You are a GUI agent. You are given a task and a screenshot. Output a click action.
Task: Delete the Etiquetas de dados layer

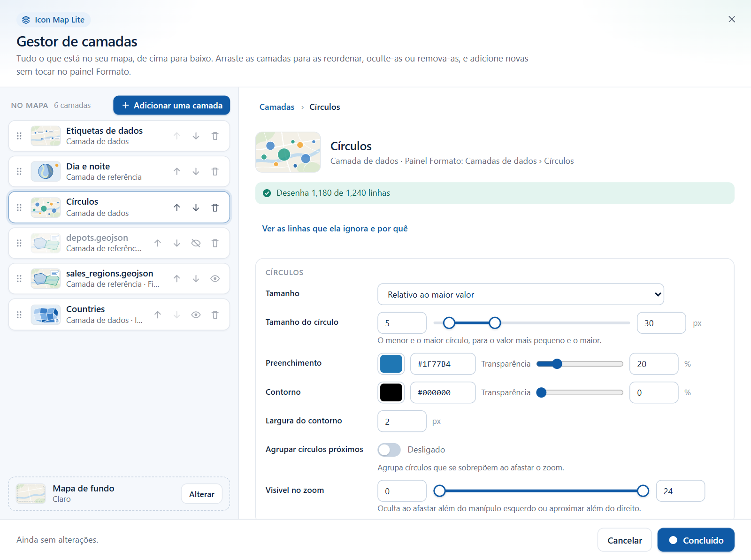[x=215, y=136]
